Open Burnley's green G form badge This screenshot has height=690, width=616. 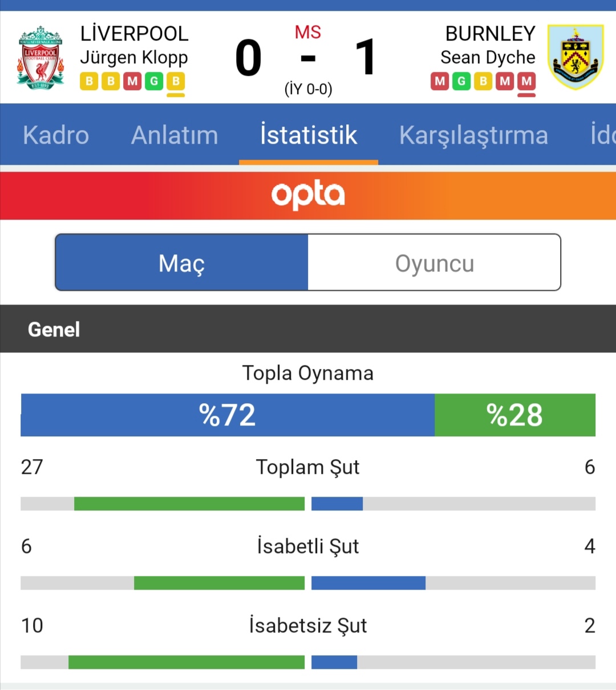461,81
